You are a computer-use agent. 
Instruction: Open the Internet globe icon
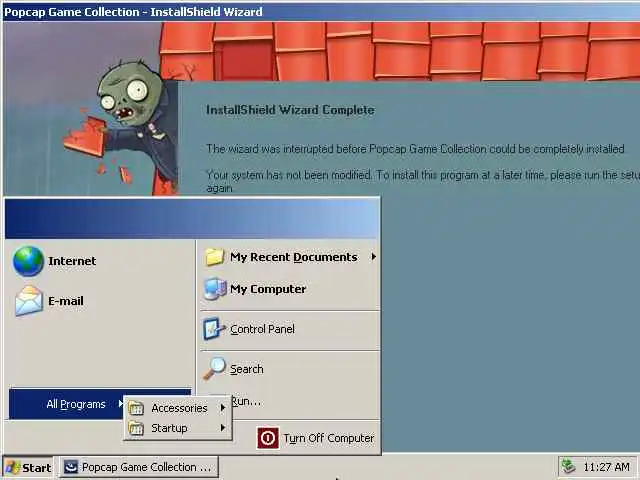pos(28,261)
